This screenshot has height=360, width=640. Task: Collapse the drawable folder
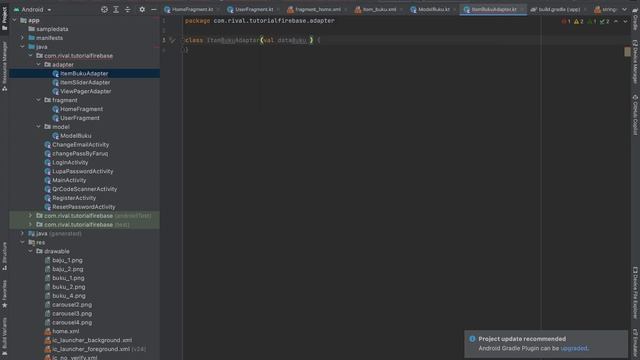point(31,251)
